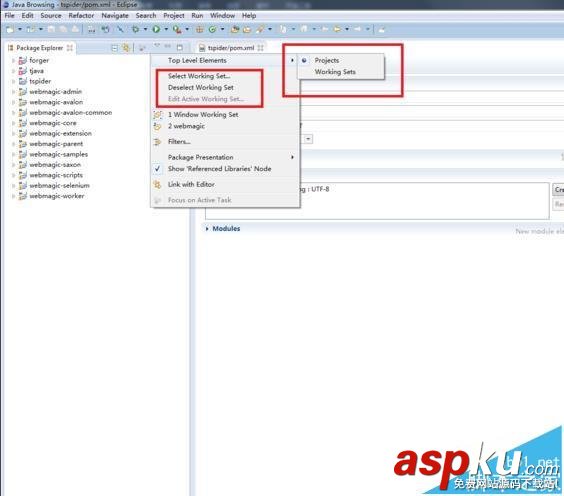Select webmagic-avalon-common in Package Explorer
Viewport: 564px width, 496px height.
click(70, 113)
